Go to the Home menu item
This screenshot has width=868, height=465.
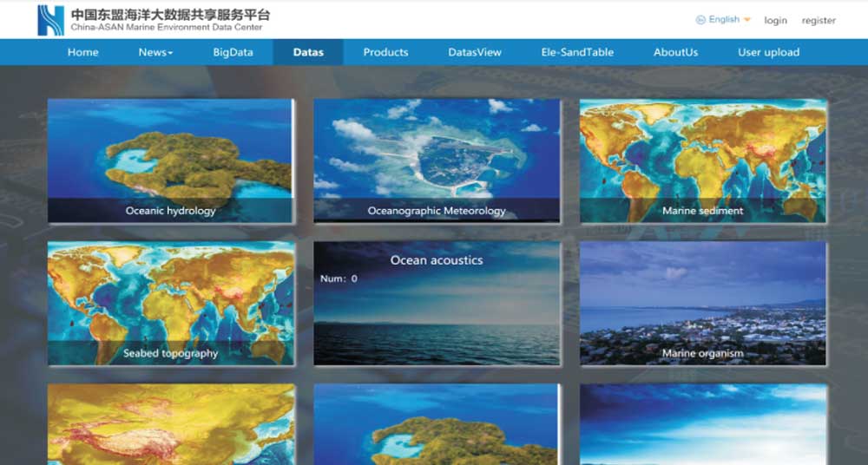click(83, 53)
